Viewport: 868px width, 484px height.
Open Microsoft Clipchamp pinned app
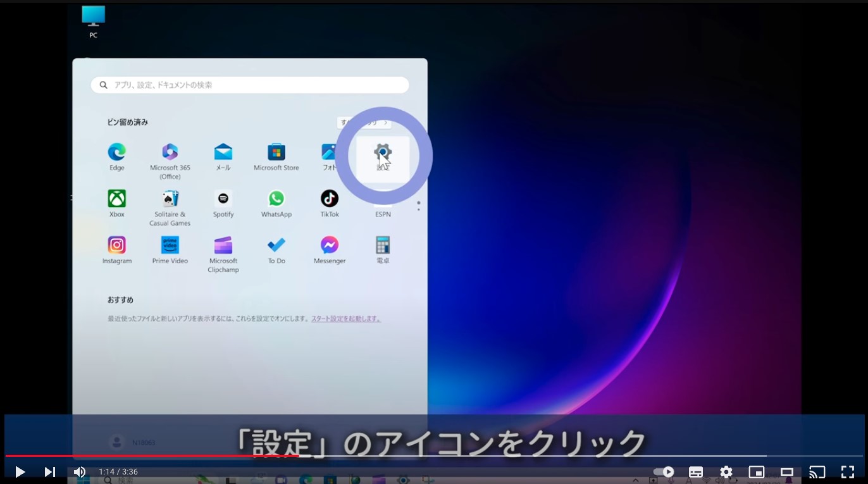point(223,254)
